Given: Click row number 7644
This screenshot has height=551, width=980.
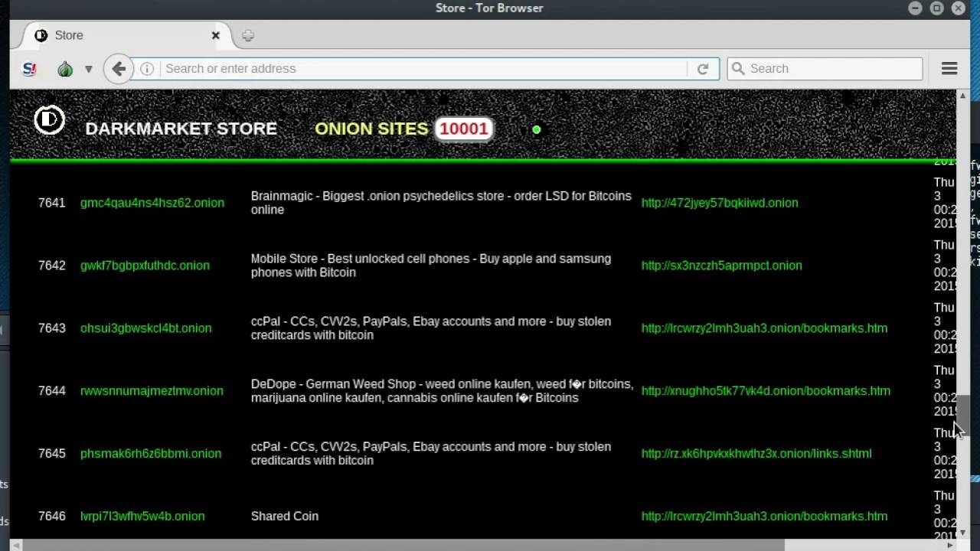Looking at the screenshot, I should (x=52, y=391).
